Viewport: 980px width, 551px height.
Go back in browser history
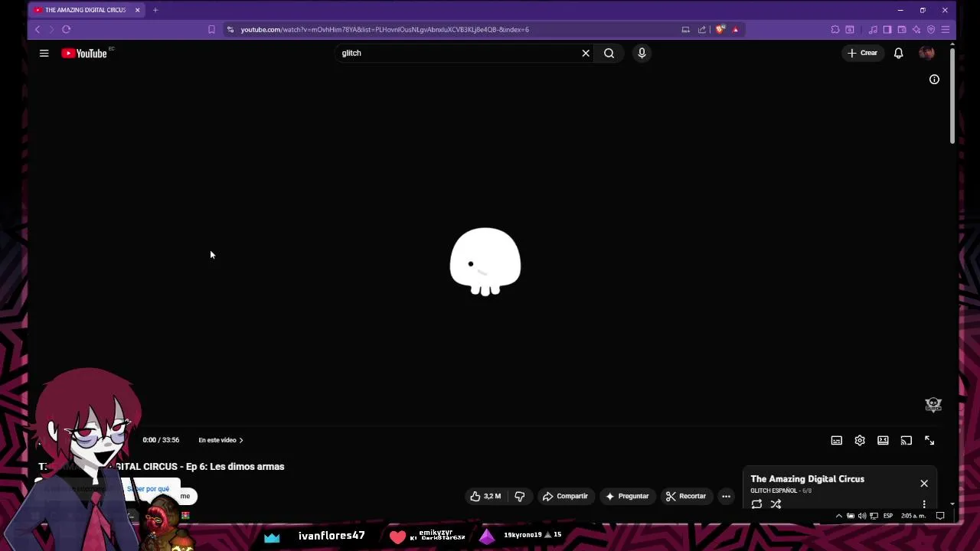(x=37, y=29)
